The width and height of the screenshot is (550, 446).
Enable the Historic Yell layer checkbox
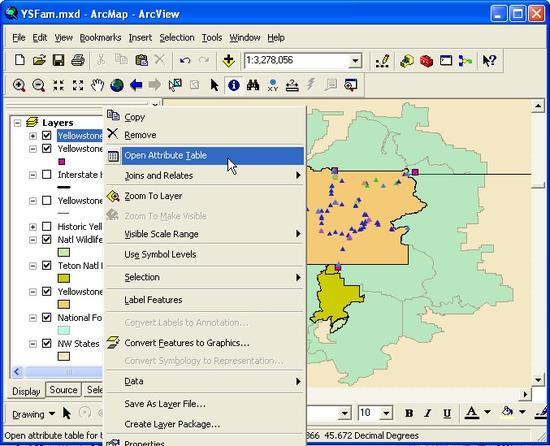click(47, 226)
